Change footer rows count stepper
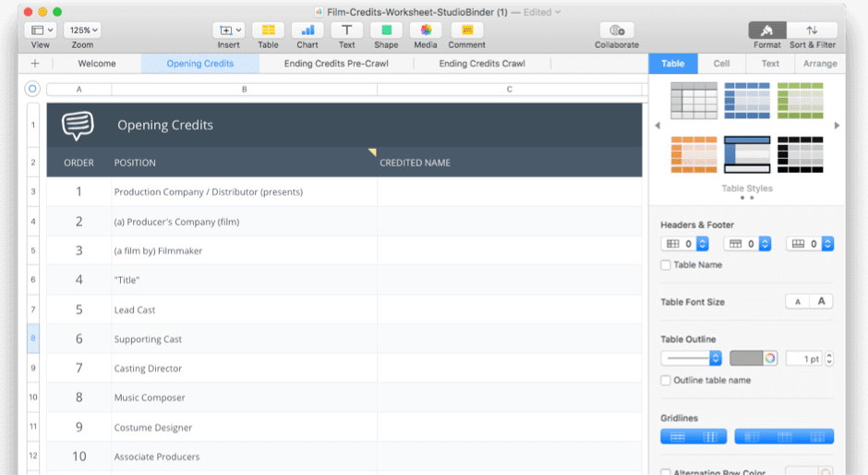This screenshot has width=868, height=475. coord(827,244)
